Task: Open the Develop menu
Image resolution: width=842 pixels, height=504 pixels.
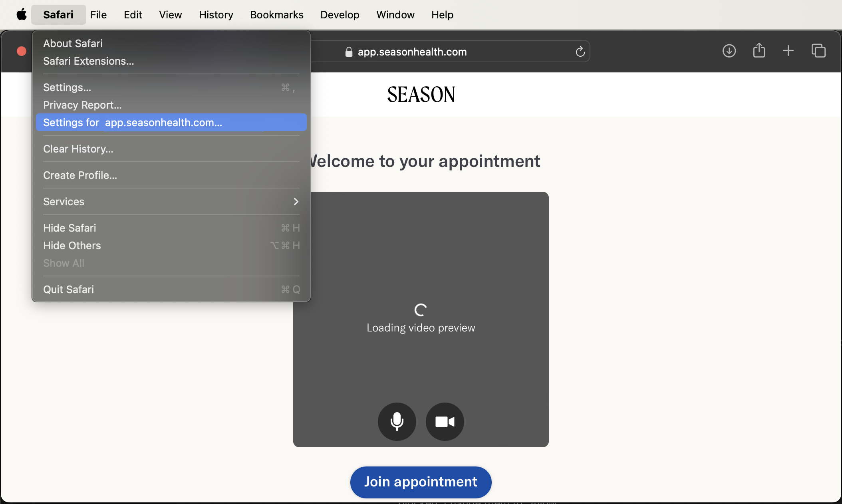Action: point(340,15)
